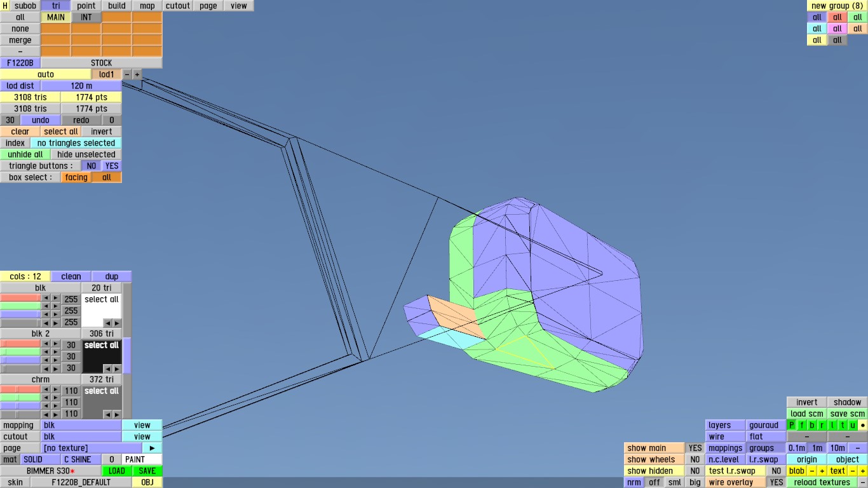Click right arrow in black blk 2 swatch
This screenshot has width=868, height=488.
click(x=116, y=369)
